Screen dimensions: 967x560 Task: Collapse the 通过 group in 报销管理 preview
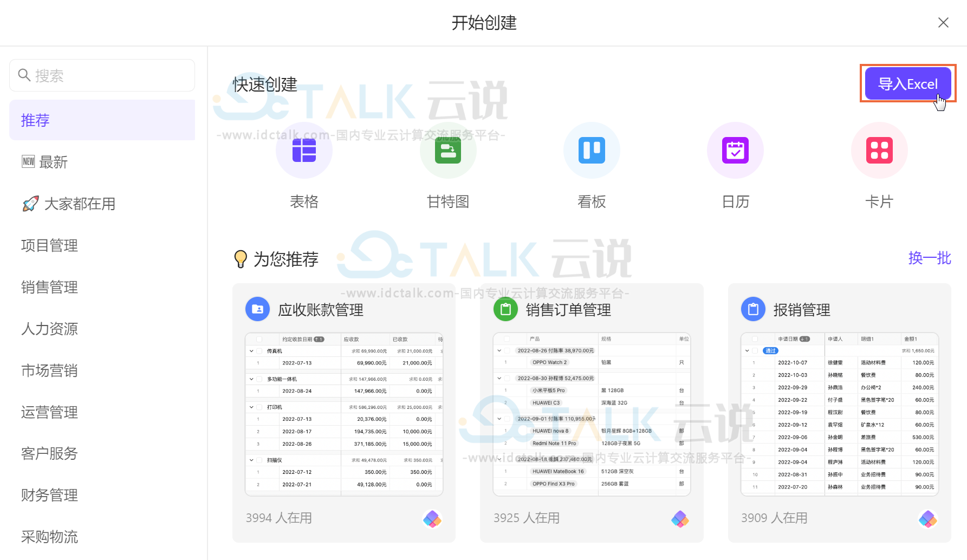pyautogui.click(x=747, y=350)
